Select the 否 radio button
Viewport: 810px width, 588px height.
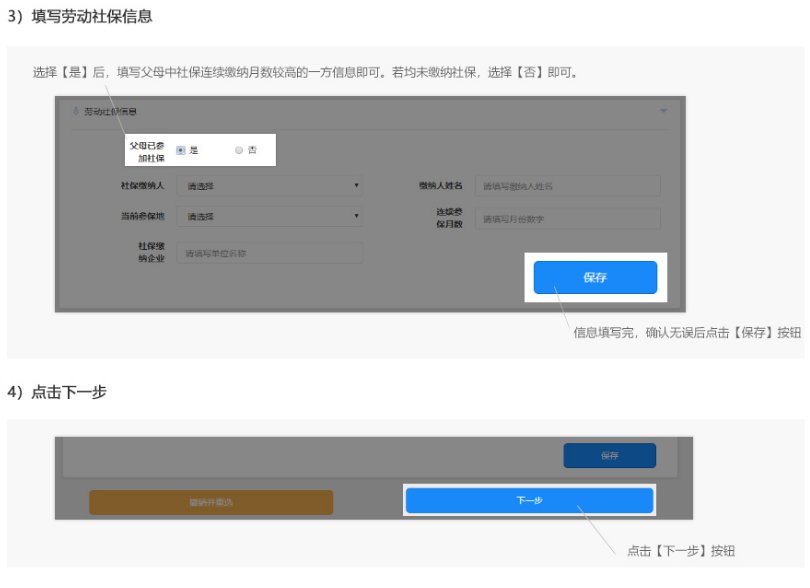click(239, 150)
